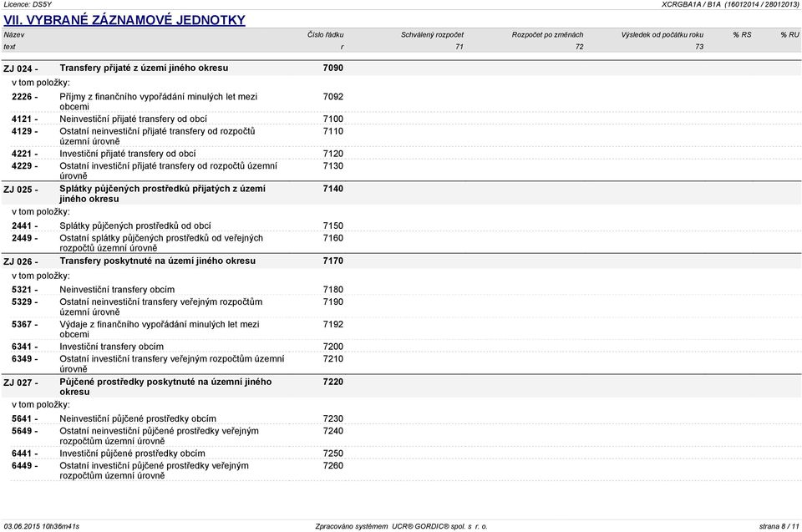The width and height of the screenshot is (802, 532).
Task: Click the 'Název' column header
Action: click(14, 35)
